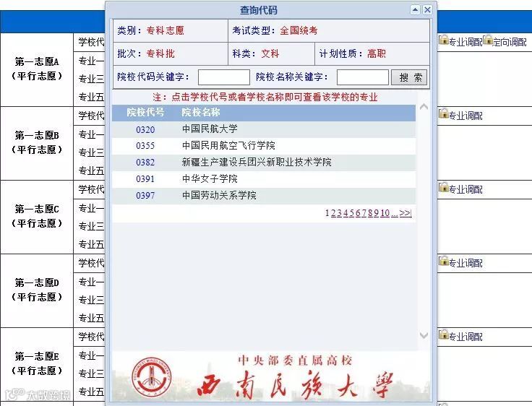This screenshot has width=532, height=406.
Task: Toggle 专业调配 lock for 第一志愿C
Action: tap(444, 187)
